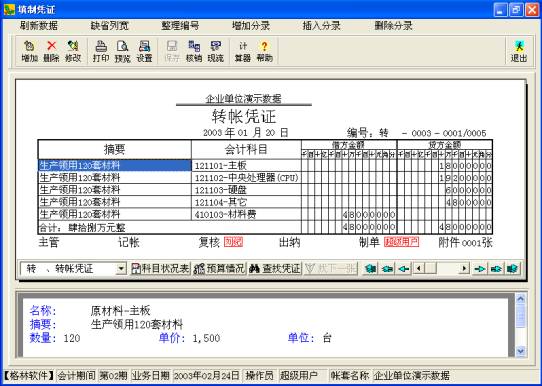
Task: Select the highlighted summary row for 121101-主板
Action: tap(114, 166)
